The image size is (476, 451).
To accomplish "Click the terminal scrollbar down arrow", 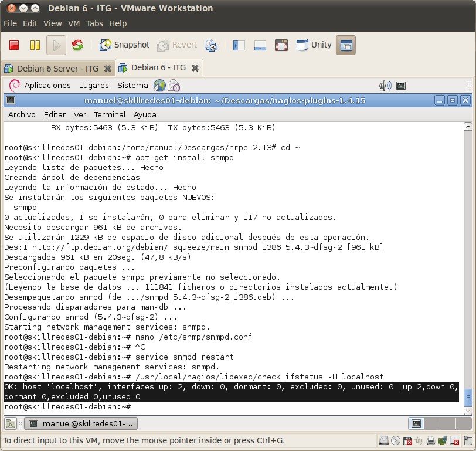I will click(469, 411).
